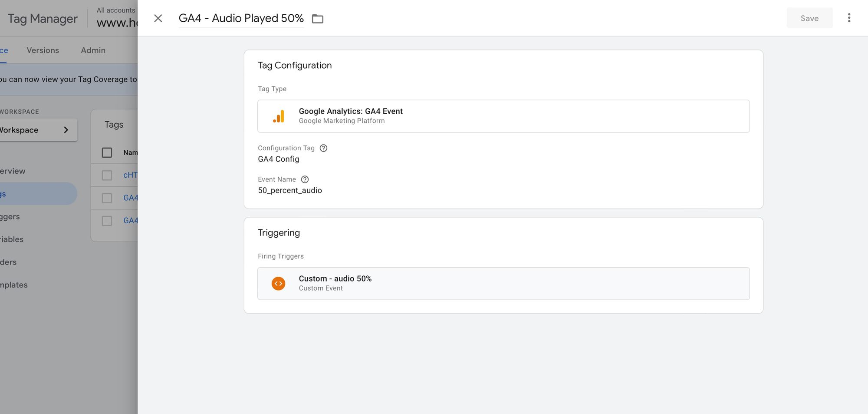Expand the Workspace selector chevron
This screenshot has height=414, width=868.
coord(66,130)
